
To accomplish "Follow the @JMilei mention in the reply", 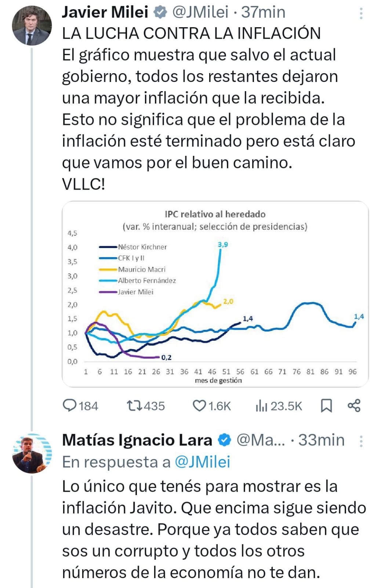I will [x=202, y=462].
